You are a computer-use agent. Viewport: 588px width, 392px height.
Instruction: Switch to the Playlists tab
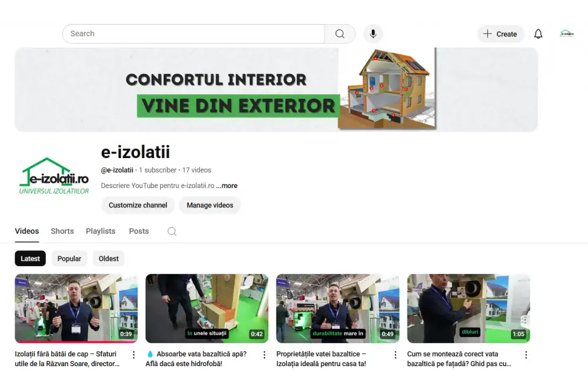click(101, 231)
